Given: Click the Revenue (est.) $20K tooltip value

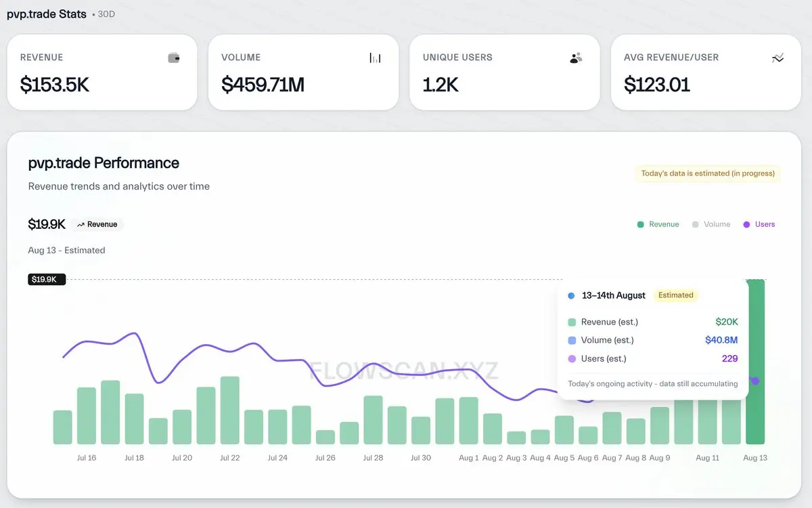Looking at the screenshot, I should (x=727, y=322).
